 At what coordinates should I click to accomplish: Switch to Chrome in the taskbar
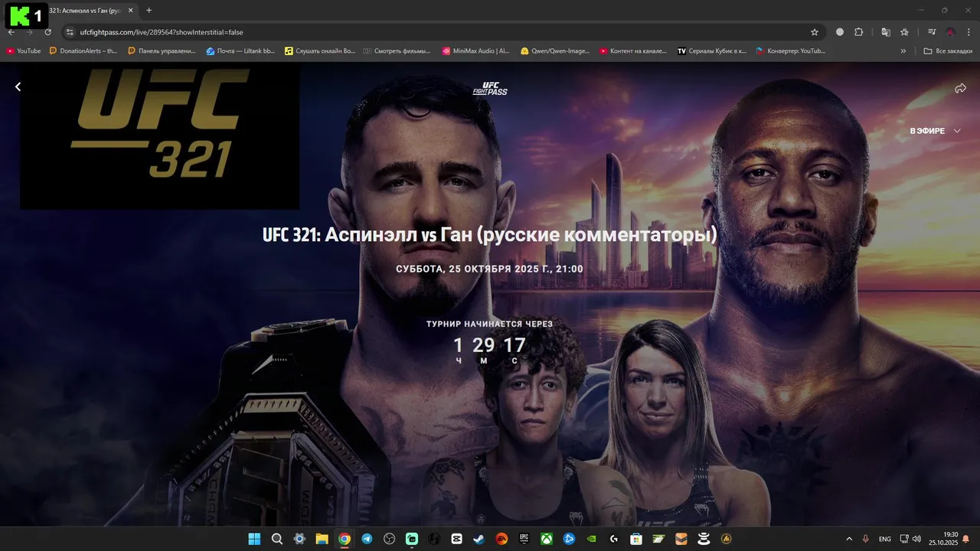(345, 539)
